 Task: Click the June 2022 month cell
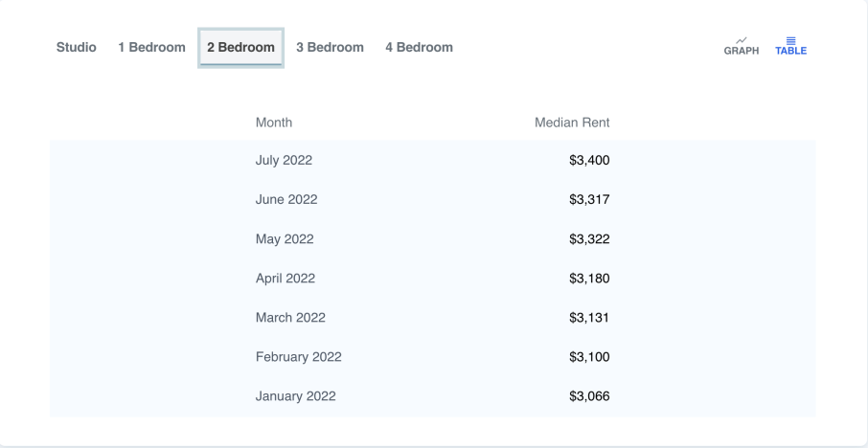click(286, 199)
